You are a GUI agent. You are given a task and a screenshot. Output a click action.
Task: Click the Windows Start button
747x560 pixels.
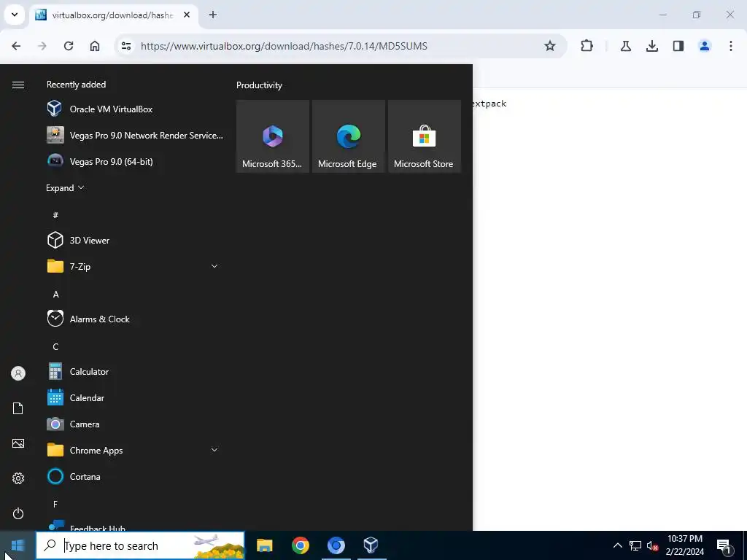click(18, 545)
